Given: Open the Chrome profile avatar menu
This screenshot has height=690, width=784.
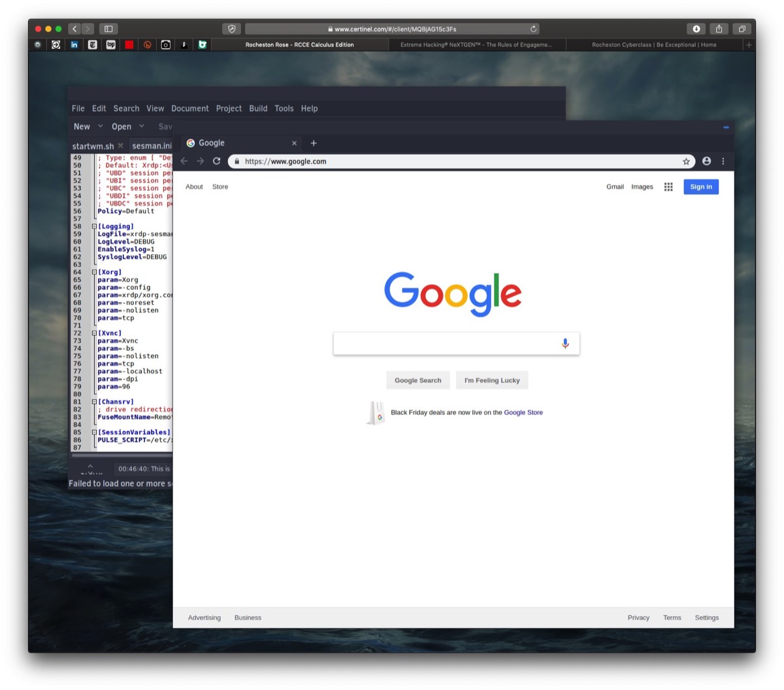Looking at the screenshot, I should [x=706, y=161].
